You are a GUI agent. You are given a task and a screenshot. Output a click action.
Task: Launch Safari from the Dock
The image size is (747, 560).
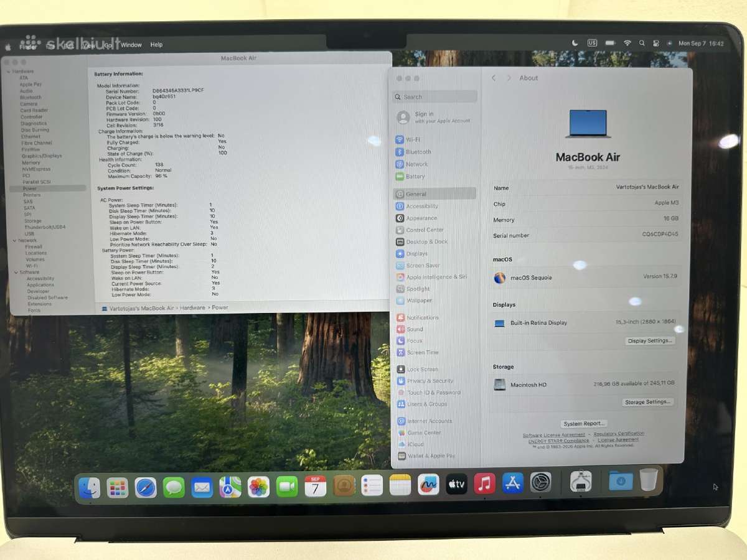coord(146,487)
